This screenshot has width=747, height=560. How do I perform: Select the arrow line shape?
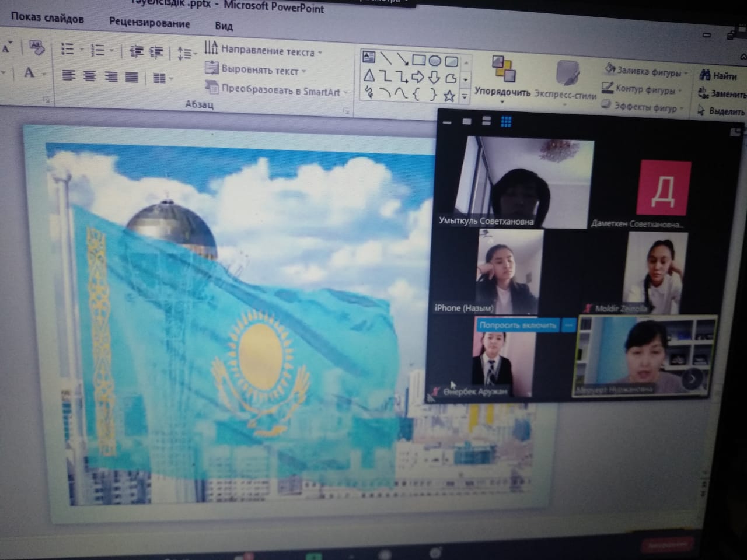tap(402, 58)
